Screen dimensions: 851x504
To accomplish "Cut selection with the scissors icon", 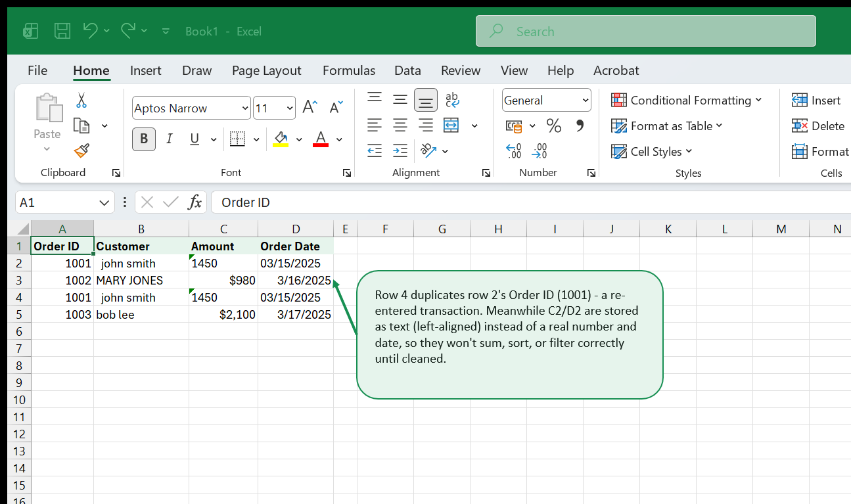I will click(81, 101).
